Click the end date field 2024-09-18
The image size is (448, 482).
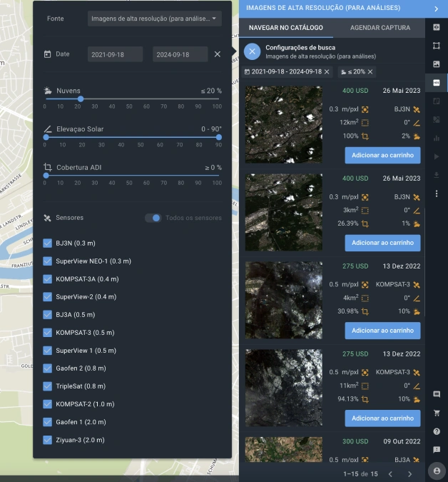180,54
